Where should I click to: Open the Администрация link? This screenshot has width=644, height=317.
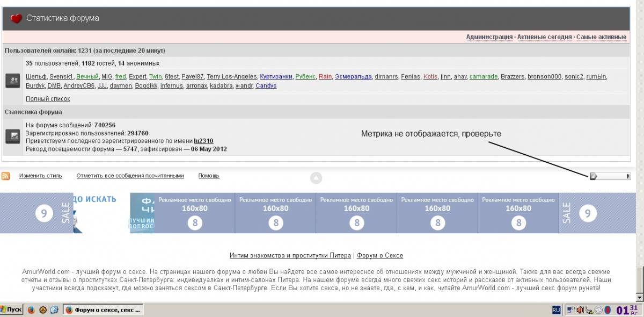tap(489, 37)
